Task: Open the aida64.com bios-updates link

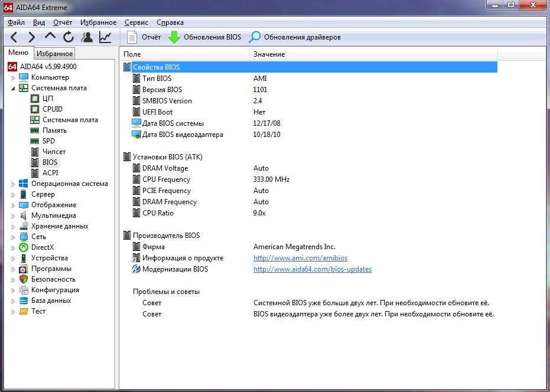Action: (312, 269)
